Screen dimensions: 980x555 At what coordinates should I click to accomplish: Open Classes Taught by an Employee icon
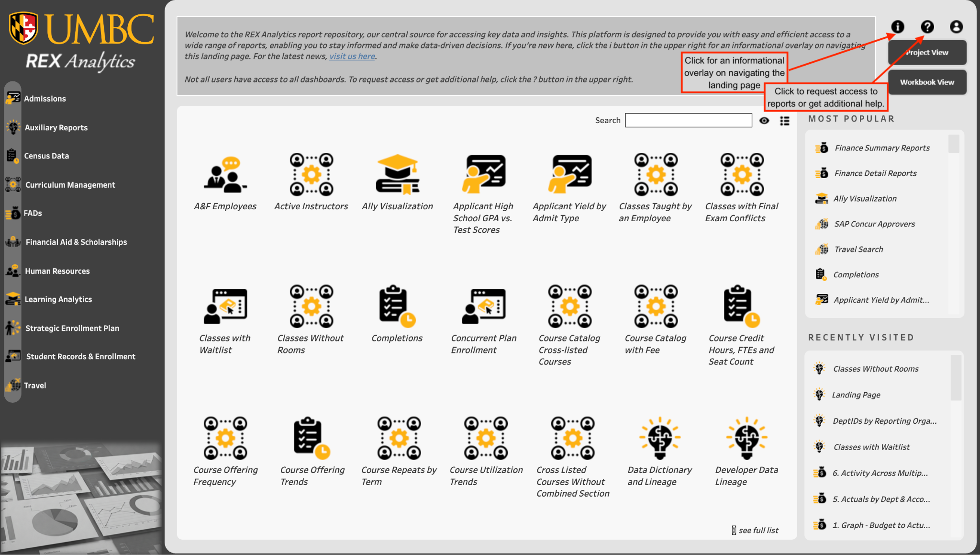[656, 174]
